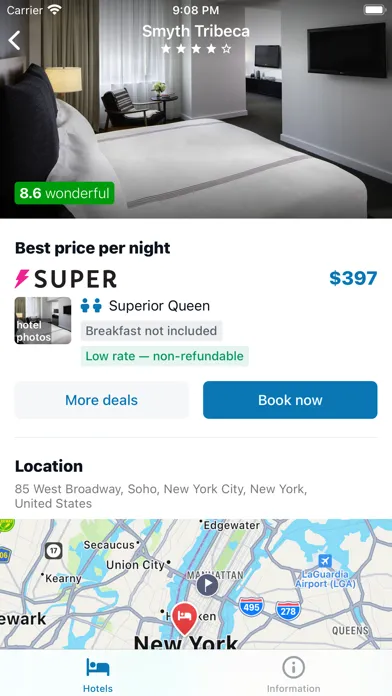Screen dimensions: 392x696
Task: Click the Low rate non-refundable tag
Action: (x=165, y=356)
